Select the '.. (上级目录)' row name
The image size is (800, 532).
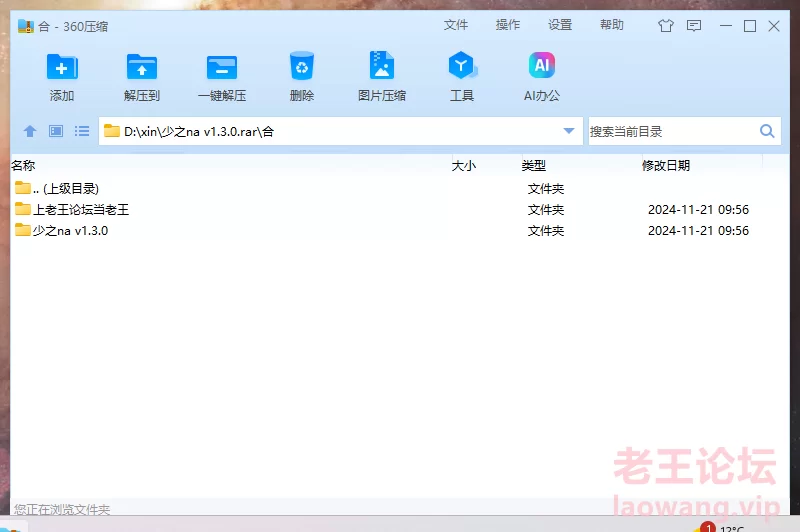(66, 189)
